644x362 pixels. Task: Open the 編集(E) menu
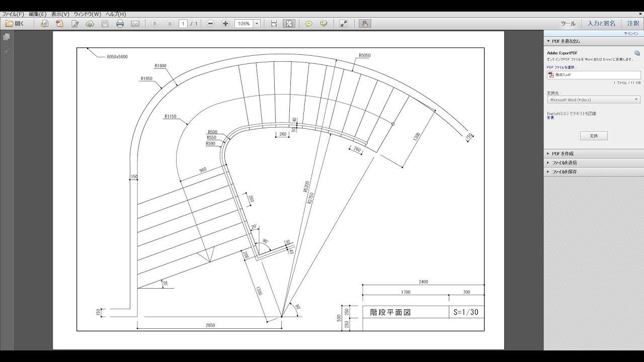coord(38,14)
